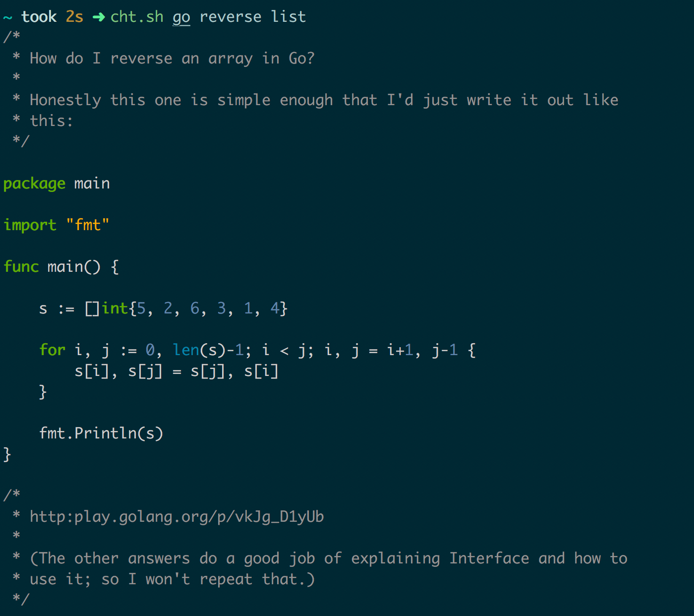Click the '2s' duration in the prompt
The image size is (694, 616).
pyautogui.click(x=74, y=17)
